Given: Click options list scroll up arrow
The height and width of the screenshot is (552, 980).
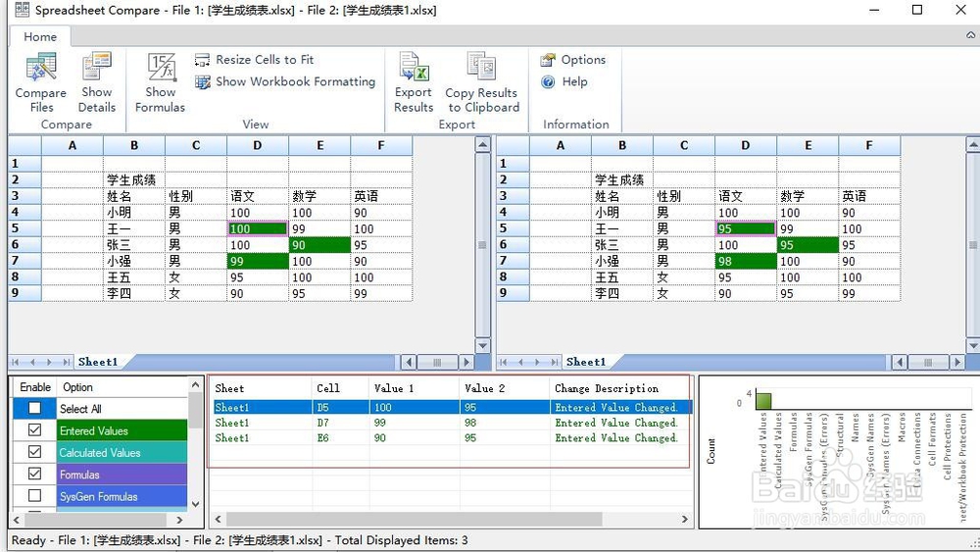Looking at the screenshot, I should (196, 385).
